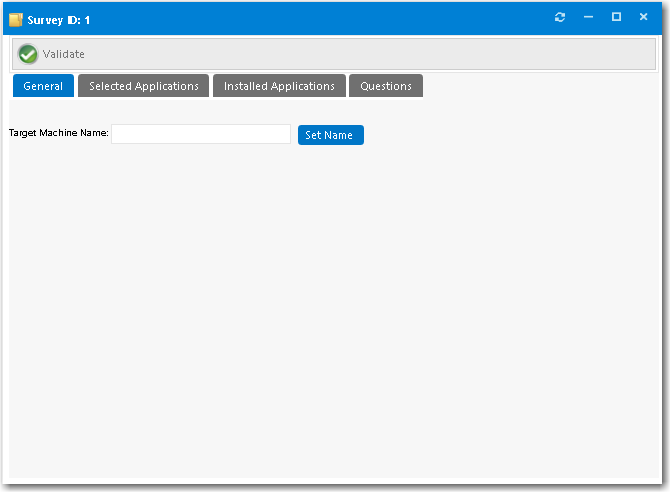
Task: Focus the Target Machine Name text box
Action: point(200,134)
